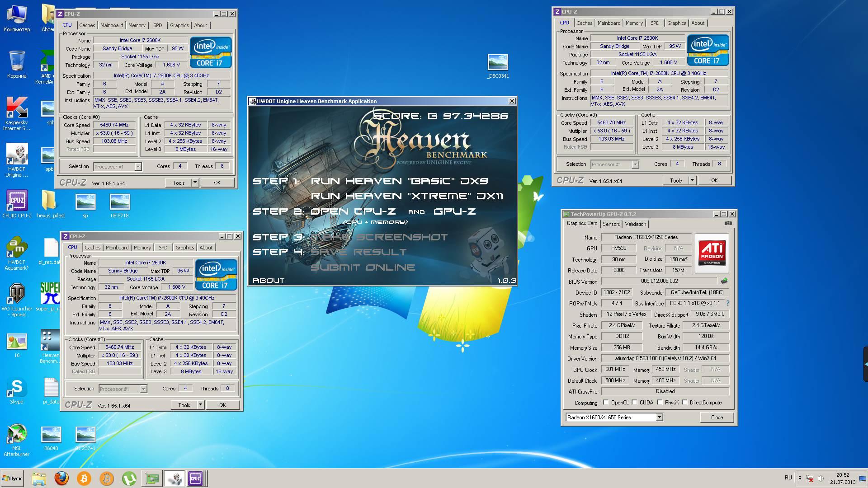The image size is (868, 488).
Task: Open the Recycle Bin icon
Action: (x=17, y=65)
